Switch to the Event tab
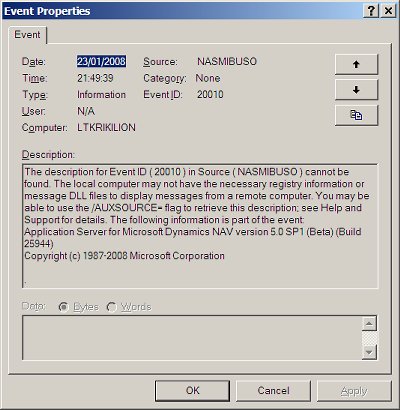 [27, 35]
